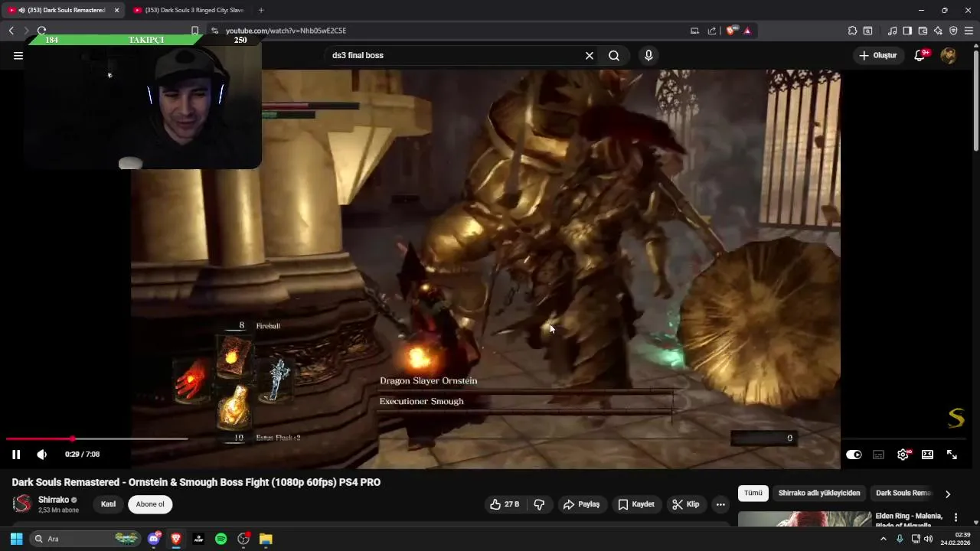Open Brave Rewards triangle icon

pos(747,31)
